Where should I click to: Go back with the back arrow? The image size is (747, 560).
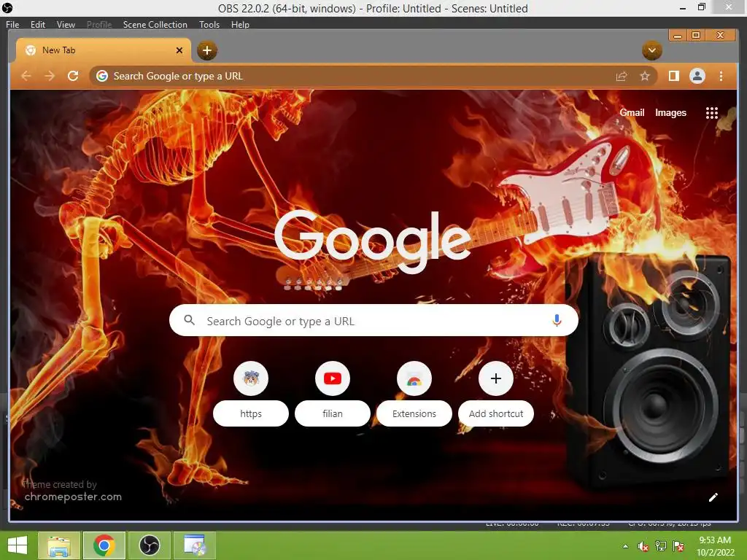point(26,76)
